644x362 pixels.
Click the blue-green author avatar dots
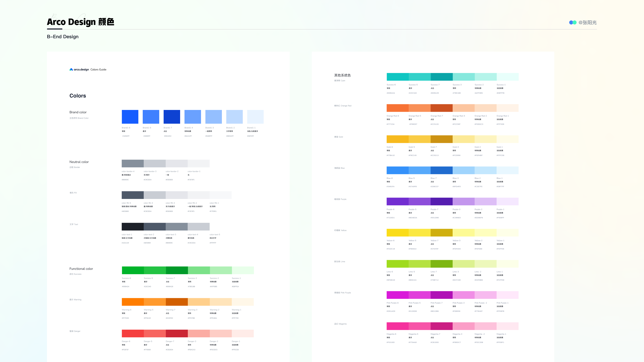click(x=573, y=22)
